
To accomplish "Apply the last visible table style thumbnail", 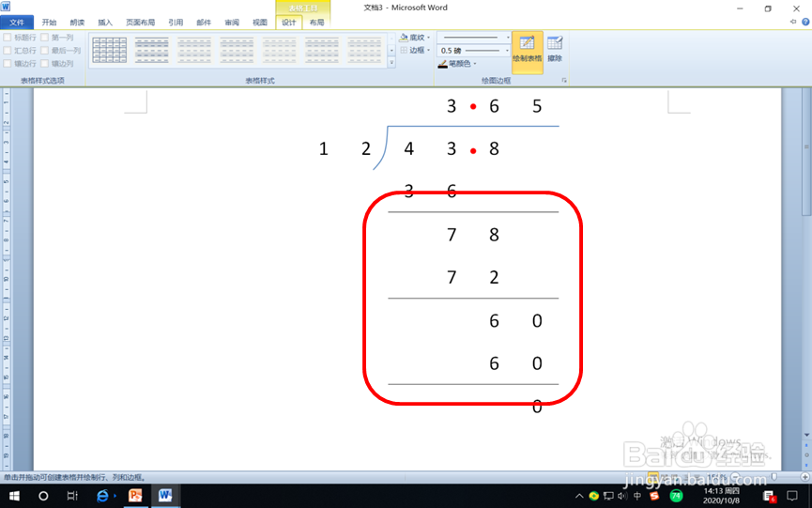I will [x=364, y=50].
